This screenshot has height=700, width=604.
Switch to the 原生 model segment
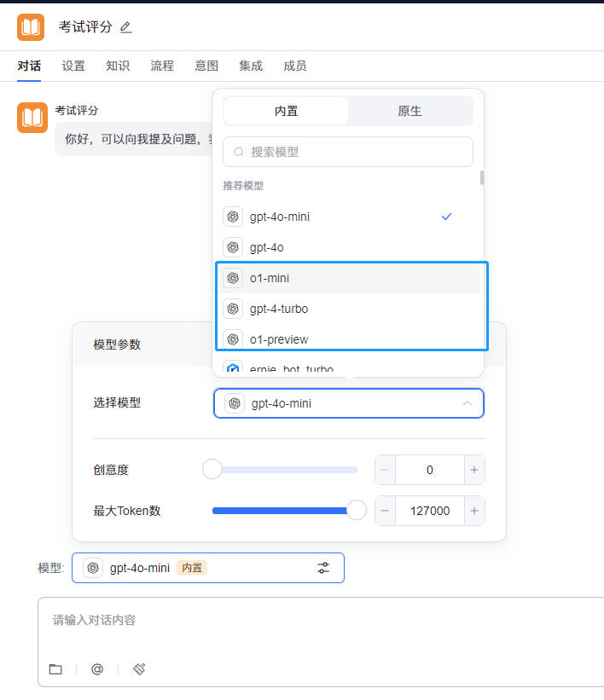point(409,111)
